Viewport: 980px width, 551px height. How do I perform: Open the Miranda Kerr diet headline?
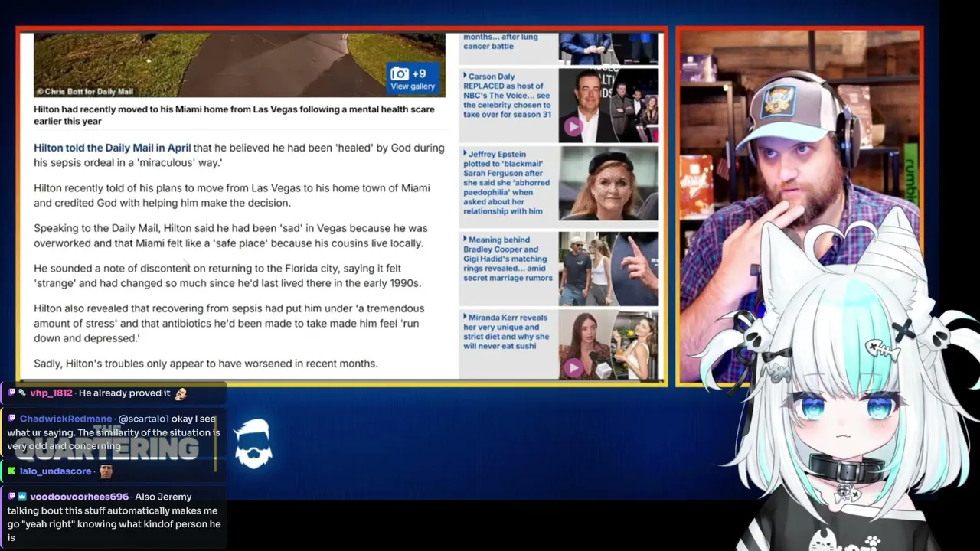click(x=506, y=332)
